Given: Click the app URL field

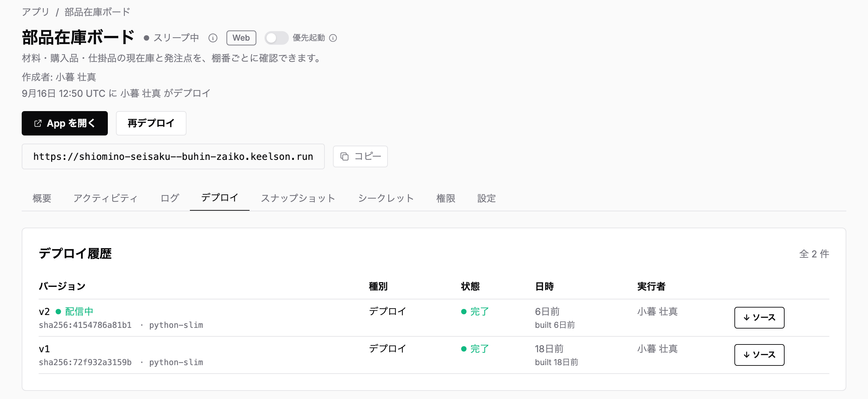Looking at the screenshot, I should click(173, 156).
